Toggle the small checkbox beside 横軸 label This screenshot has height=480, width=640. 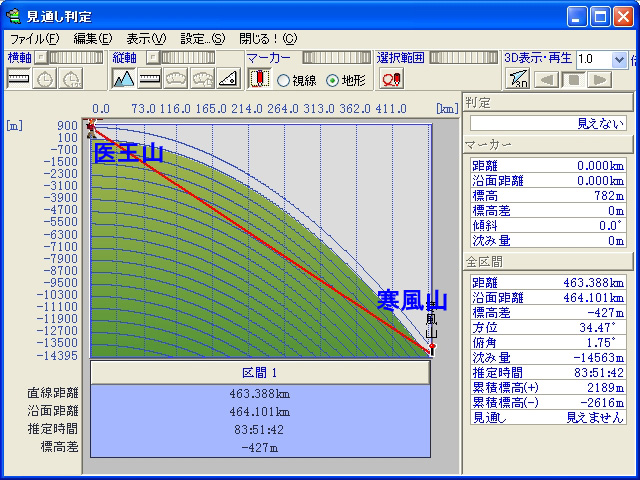(41, 58)
